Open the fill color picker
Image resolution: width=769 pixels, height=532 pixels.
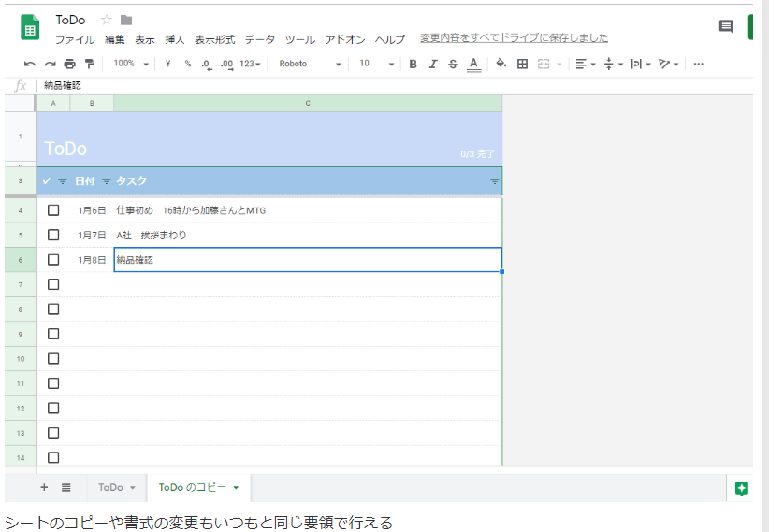coord(501,64)
